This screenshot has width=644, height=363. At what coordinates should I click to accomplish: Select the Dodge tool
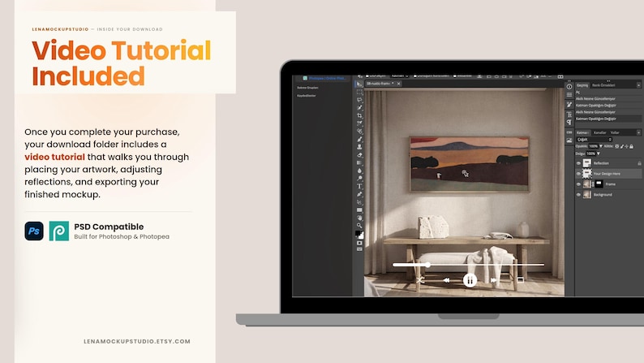[359, 179]
